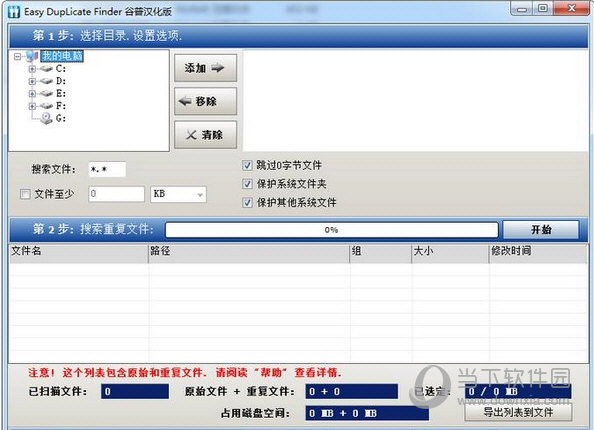Toggle 保护其他系统文件 checkbox
The height and width of the screenshot is (430, 594).
point(247,202)
